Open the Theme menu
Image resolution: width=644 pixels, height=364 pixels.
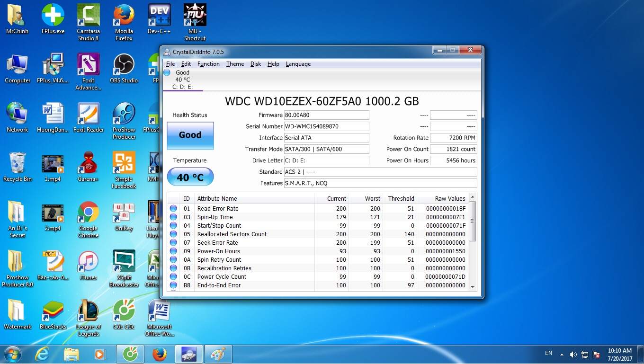click(x=235, y=64)
